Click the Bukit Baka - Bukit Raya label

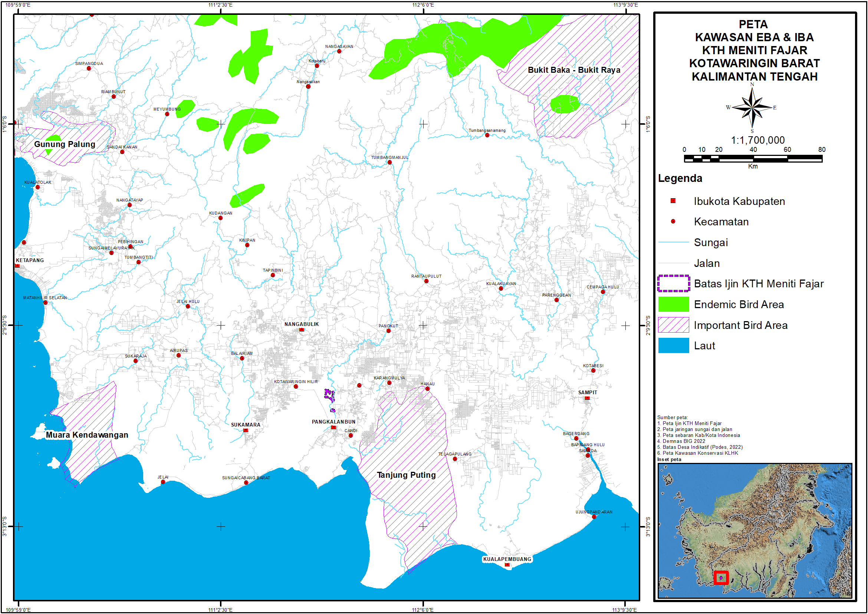(573, 70)
